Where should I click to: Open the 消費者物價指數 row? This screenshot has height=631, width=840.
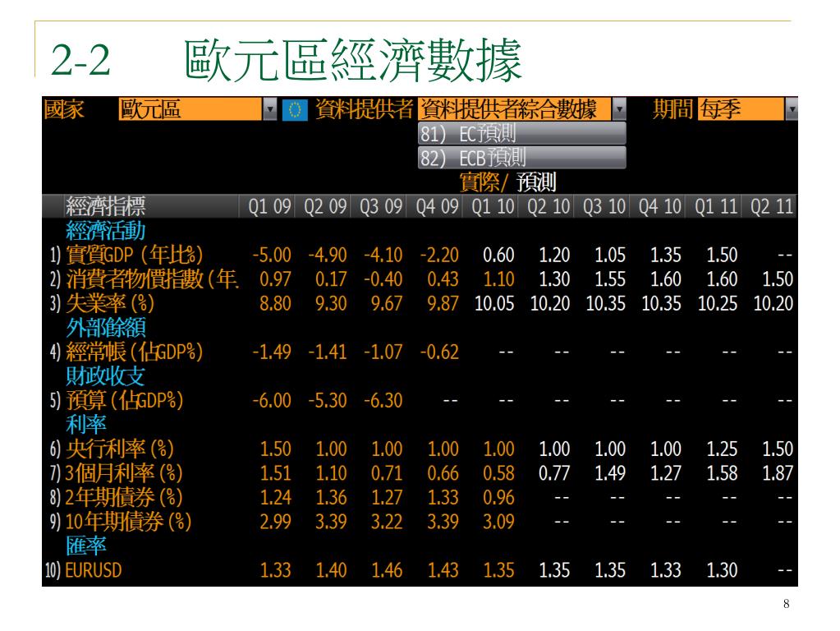pyautogui.click(x=420, y=279)
